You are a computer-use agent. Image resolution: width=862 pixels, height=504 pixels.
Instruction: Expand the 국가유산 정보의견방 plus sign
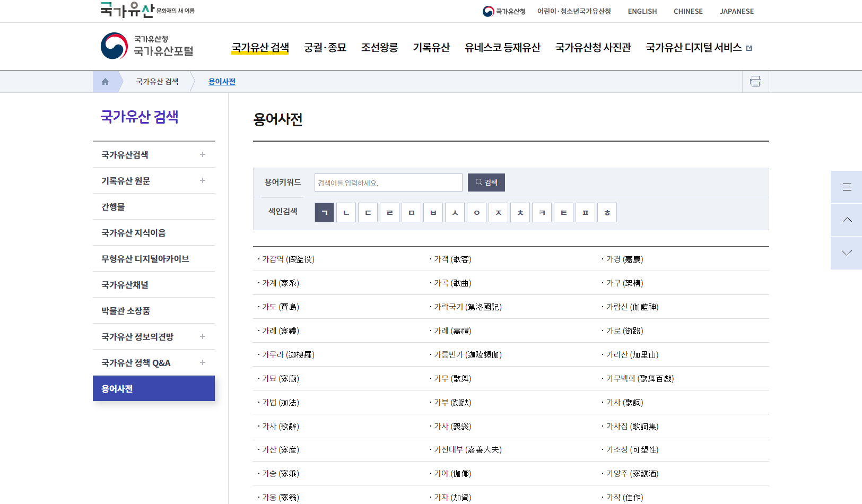tap(202, 336)
